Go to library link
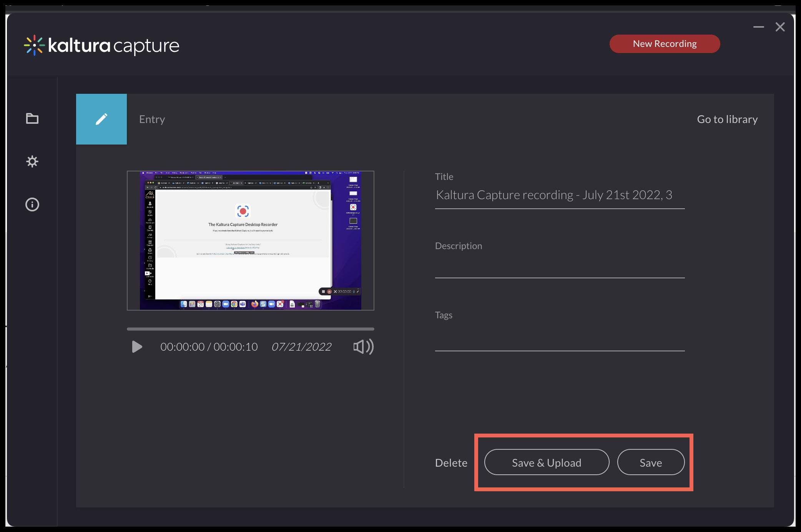Screen dimensions: 801x532 [727, 119]
